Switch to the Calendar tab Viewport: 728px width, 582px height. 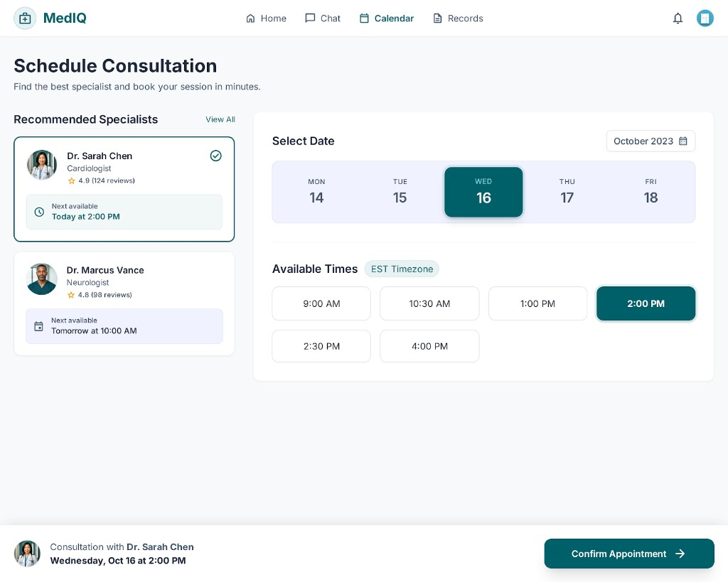click(386, 18)
